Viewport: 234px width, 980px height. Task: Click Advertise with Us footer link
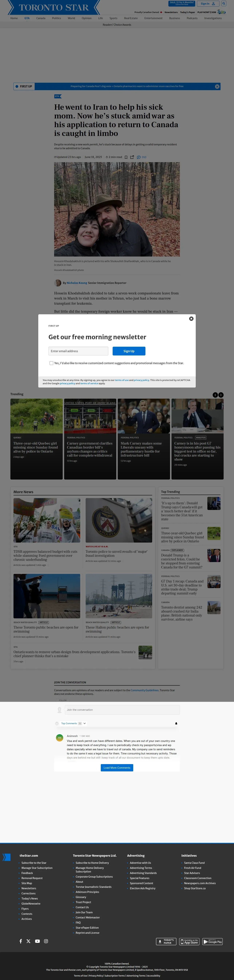point(140,863)
